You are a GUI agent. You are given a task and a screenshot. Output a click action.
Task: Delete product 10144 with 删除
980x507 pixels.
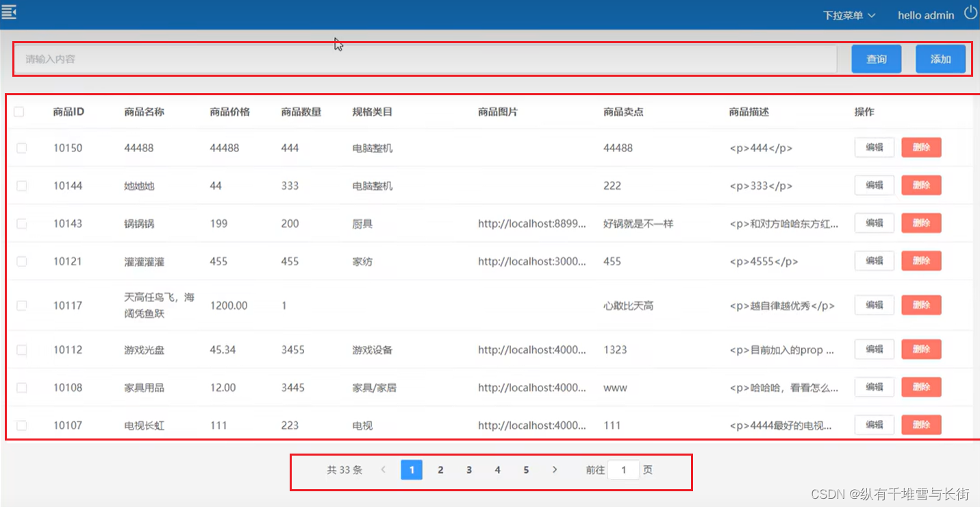(x=921, y=185)
